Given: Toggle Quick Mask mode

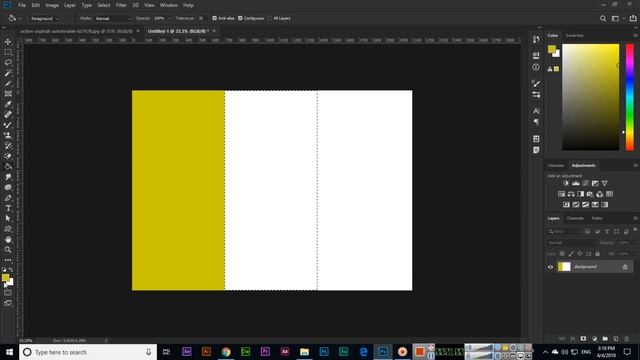Looking at the screenshot, I should (x=8, y=293).
